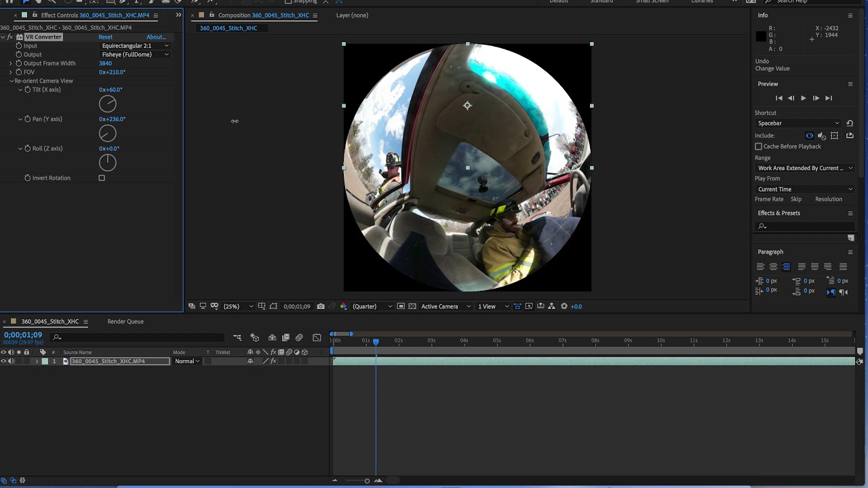Switch to the Render Queue tab
This screenshot has width=868, height=488.
pos(125,321)
